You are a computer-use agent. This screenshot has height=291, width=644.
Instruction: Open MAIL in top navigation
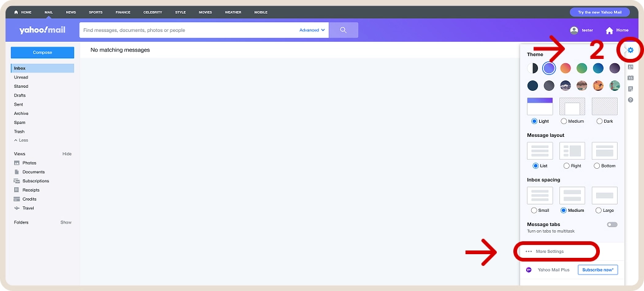[49, 12]
